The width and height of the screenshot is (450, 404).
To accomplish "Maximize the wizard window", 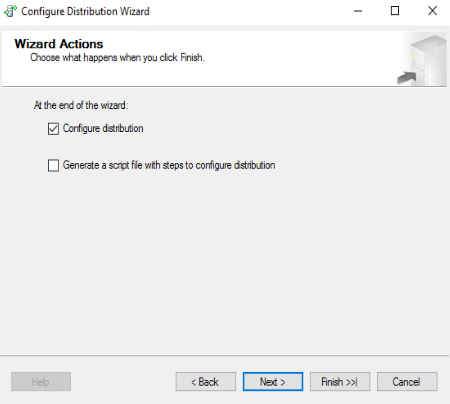I will point(395,11).
